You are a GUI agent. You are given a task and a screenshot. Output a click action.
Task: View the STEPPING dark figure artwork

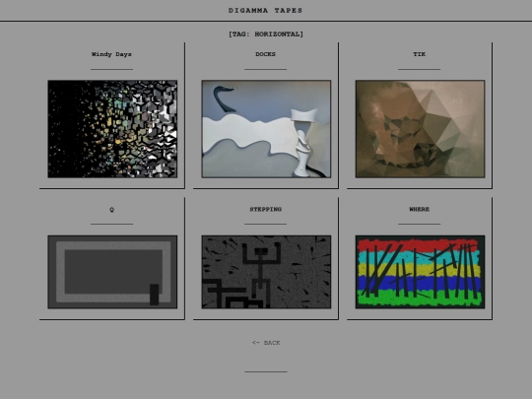(x=266, y=272)
